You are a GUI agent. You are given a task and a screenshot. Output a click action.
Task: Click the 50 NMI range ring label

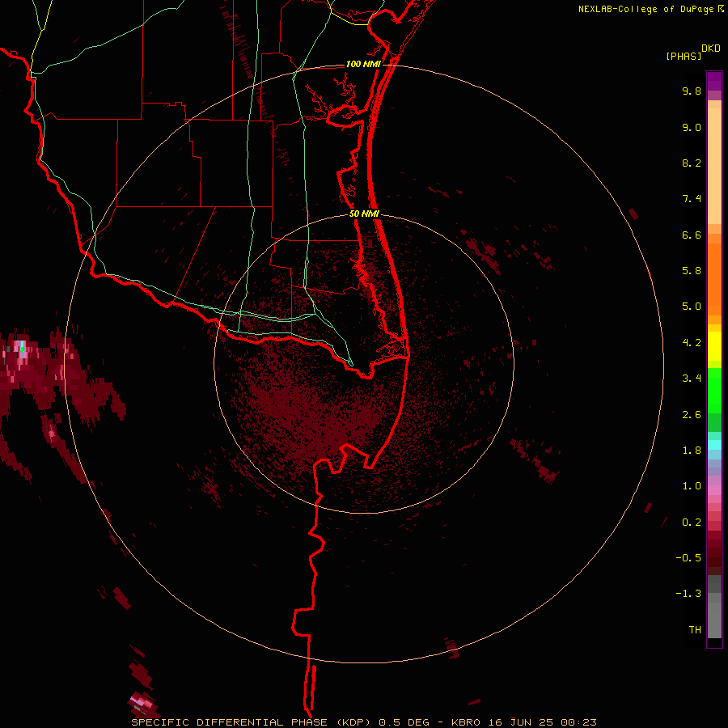point(364,214)
